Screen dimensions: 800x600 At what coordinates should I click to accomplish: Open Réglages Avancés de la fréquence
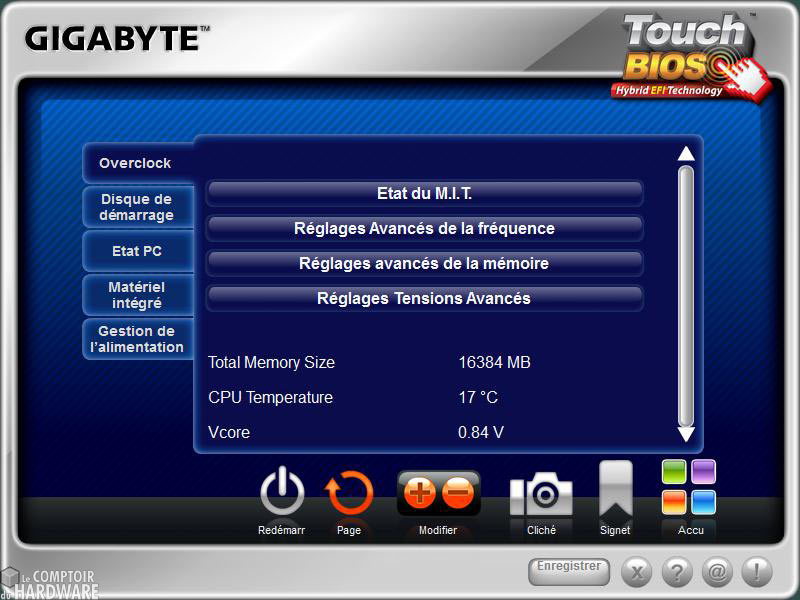(424, 228)
